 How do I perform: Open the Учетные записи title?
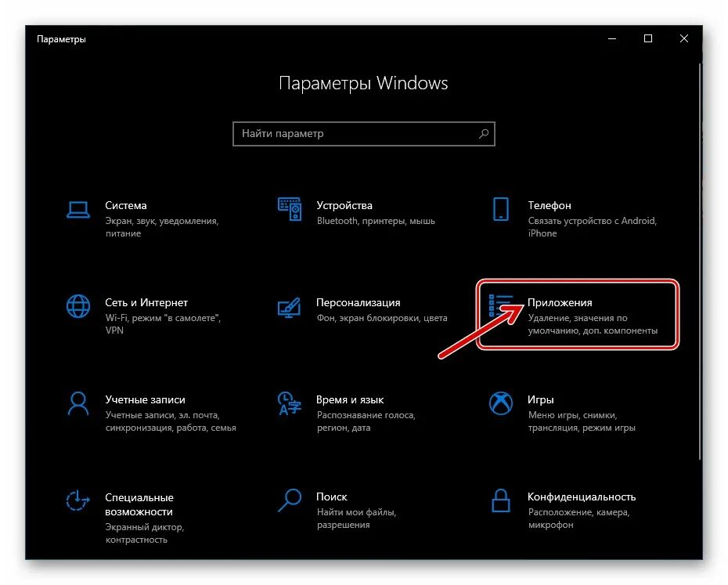(x=145, y=399)
